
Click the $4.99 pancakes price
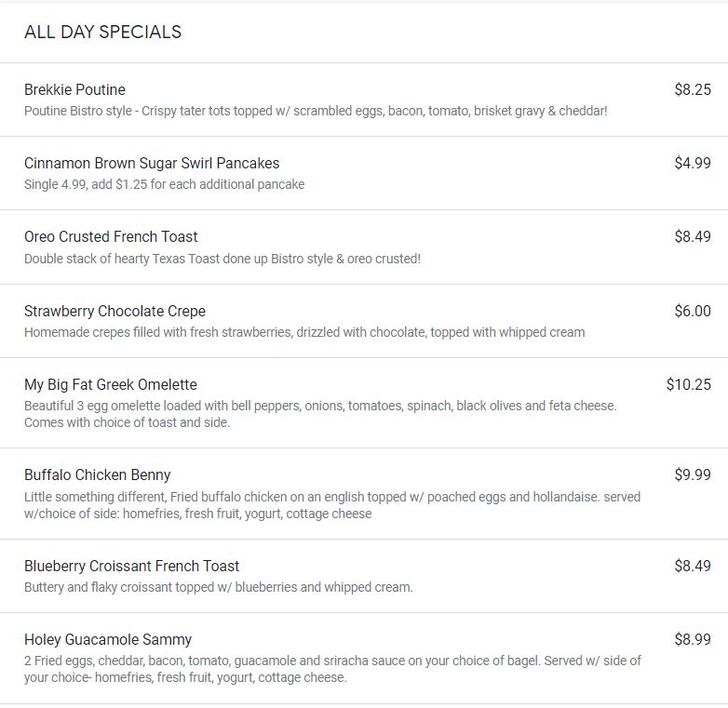click(x=692, y=163)
